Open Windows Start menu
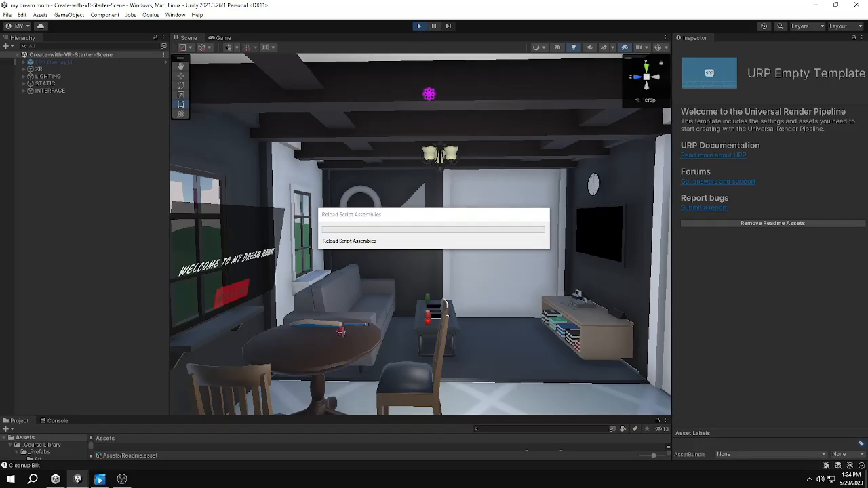The image size is (868, 488). pyautogui.click(x=11, y=479)
